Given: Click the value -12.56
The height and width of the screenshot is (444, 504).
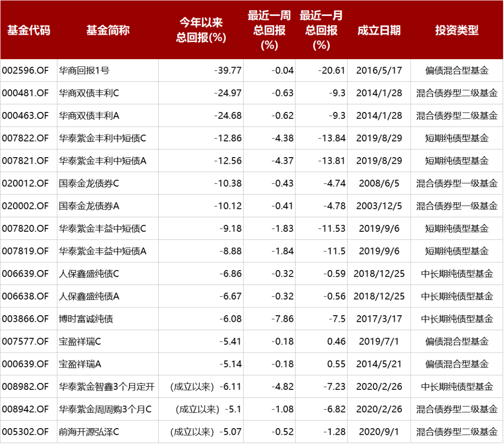Looking at the screenshot, I should (228, 160).
